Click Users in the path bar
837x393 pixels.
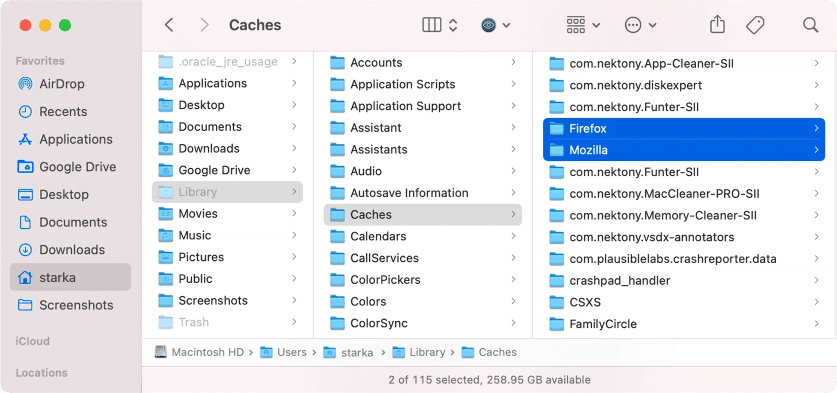pos(283,352)
